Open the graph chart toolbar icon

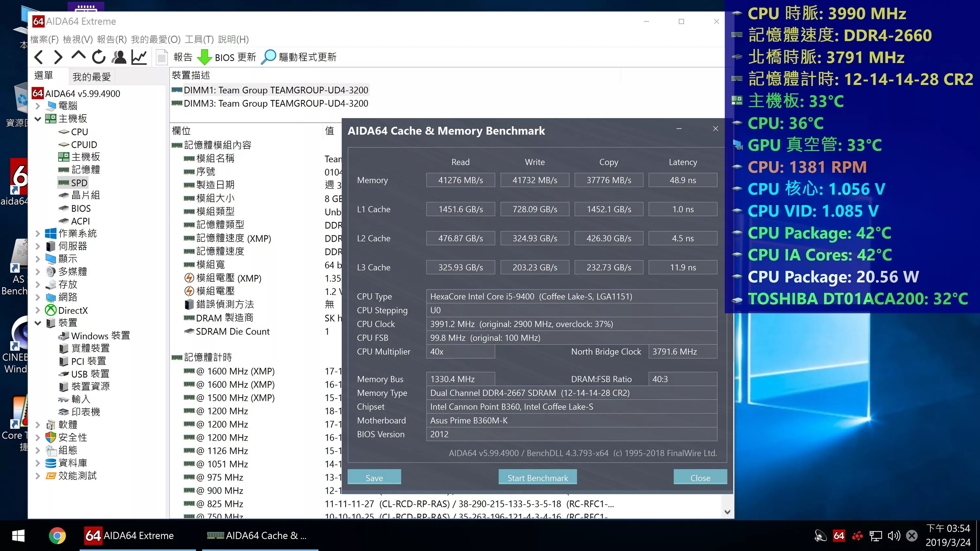coord(139,57)
